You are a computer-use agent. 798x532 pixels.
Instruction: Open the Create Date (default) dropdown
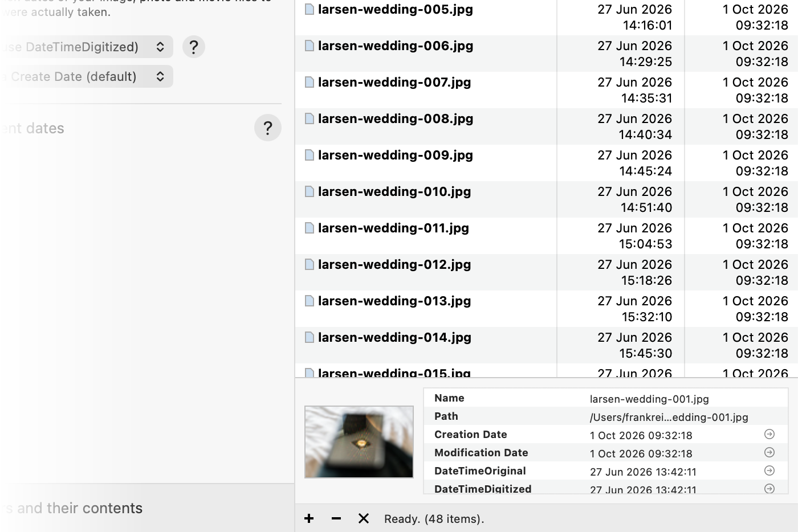click(x=85, y=76)
